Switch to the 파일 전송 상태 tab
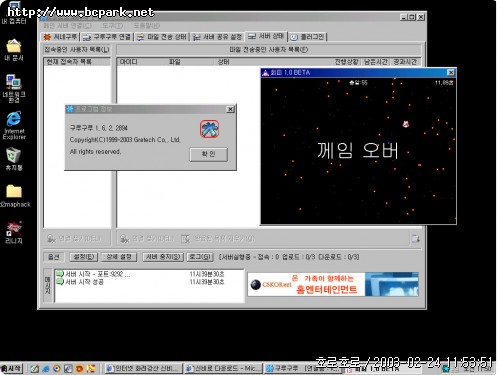 coord(162,37)
